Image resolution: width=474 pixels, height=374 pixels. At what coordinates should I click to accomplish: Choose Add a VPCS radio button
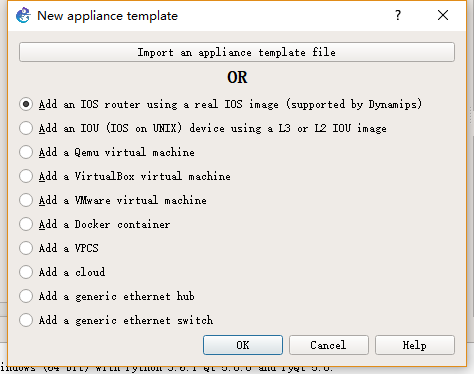(26, 248)
